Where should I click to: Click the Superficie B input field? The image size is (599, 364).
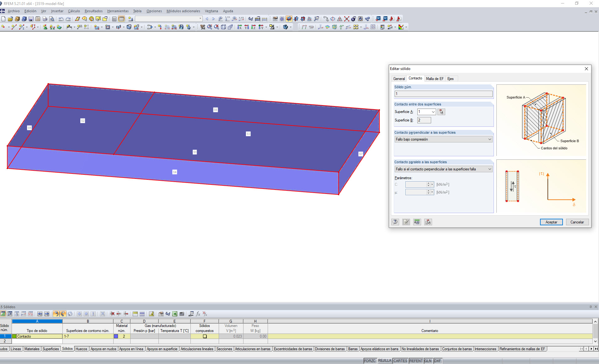424,120
